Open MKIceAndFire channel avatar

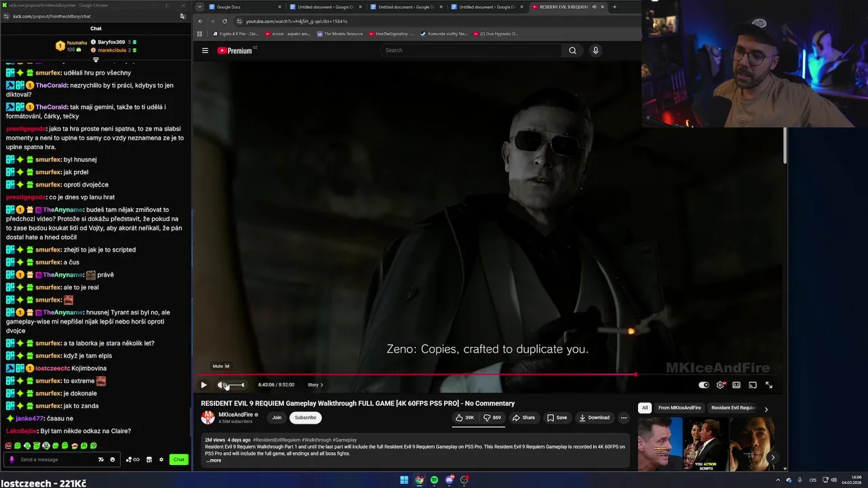(208, 418)
